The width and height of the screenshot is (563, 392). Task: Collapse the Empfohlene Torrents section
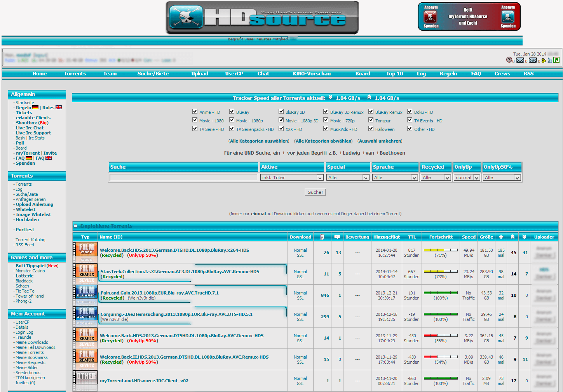[75, 226]
